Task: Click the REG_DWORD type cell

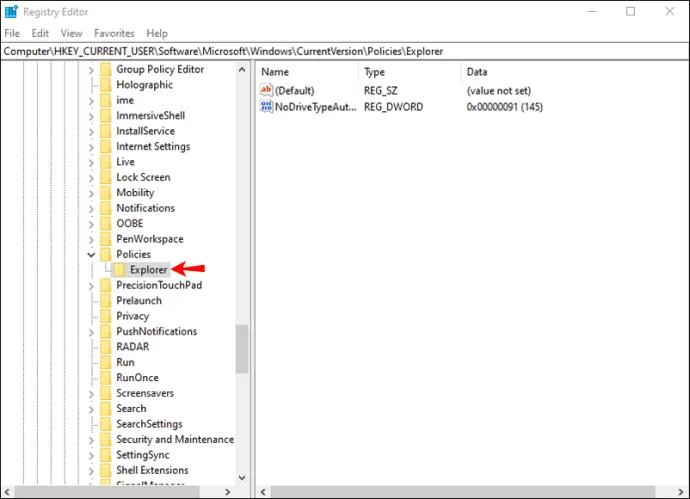Action: [393, 107]
